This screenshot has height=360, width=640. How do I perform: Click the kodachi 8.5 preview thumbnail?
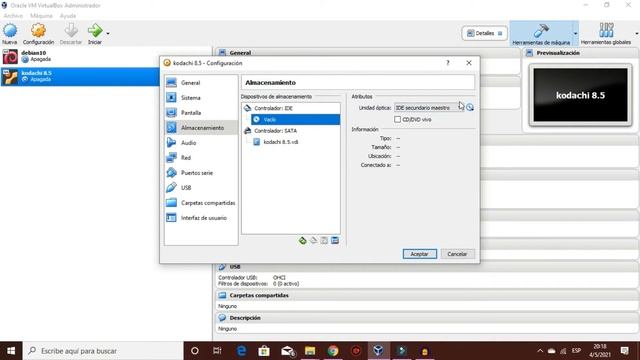click(x=580, y=95)
